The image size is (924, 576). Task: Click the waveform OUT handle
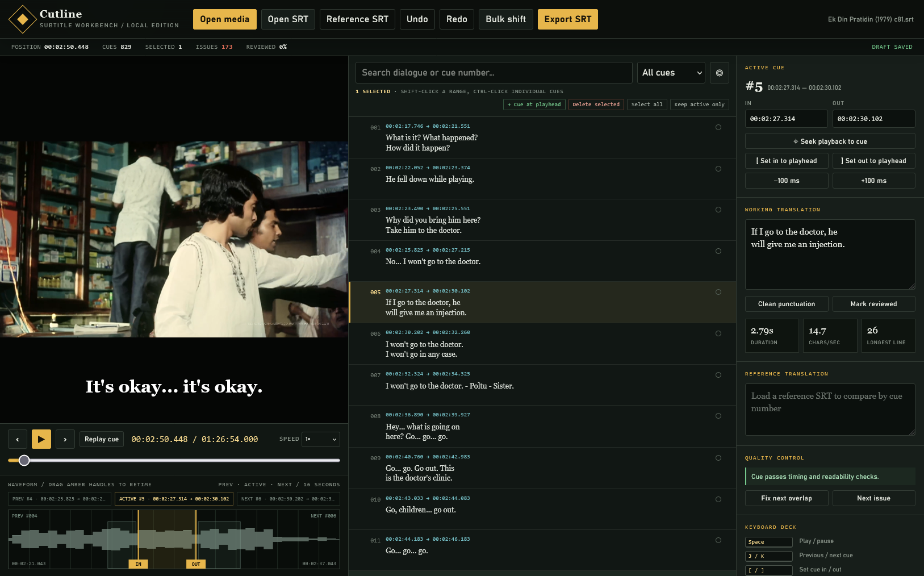(x=196, y=564)
